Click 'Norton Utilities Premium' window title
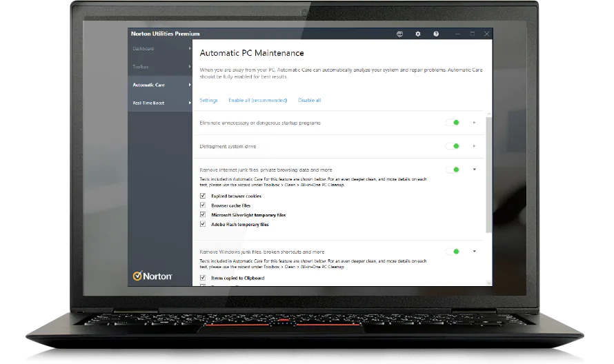The image size is (614, 364). [166, 34]
